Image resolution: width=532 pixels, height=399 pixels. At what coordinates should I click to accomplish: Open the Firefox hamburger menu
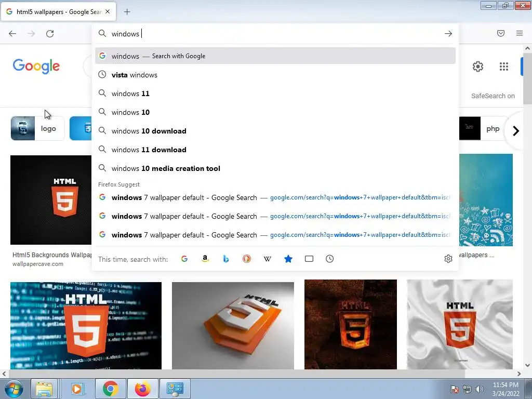520,33
